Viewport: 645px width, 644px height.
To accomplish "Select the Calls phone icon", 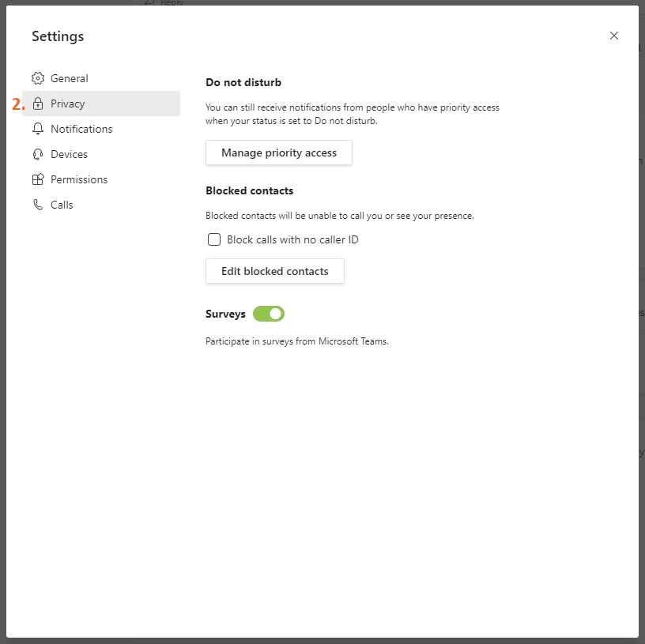I will [37, 205].
